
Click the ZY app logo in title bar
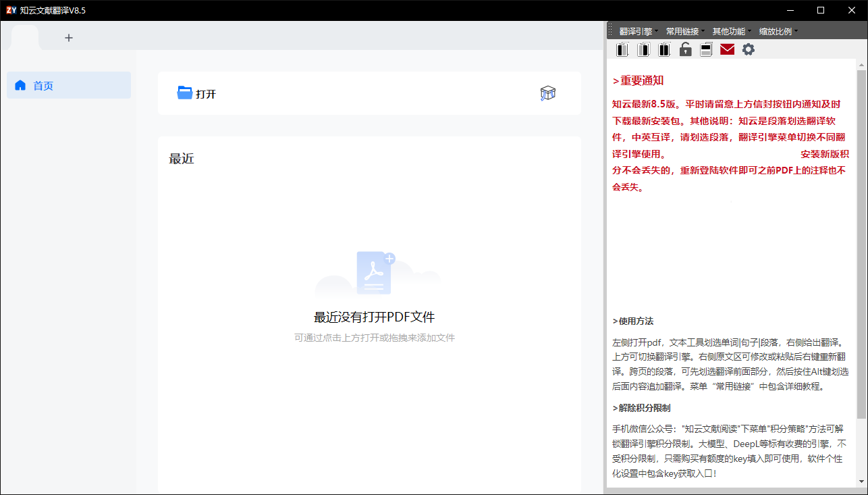click(11, 10)
